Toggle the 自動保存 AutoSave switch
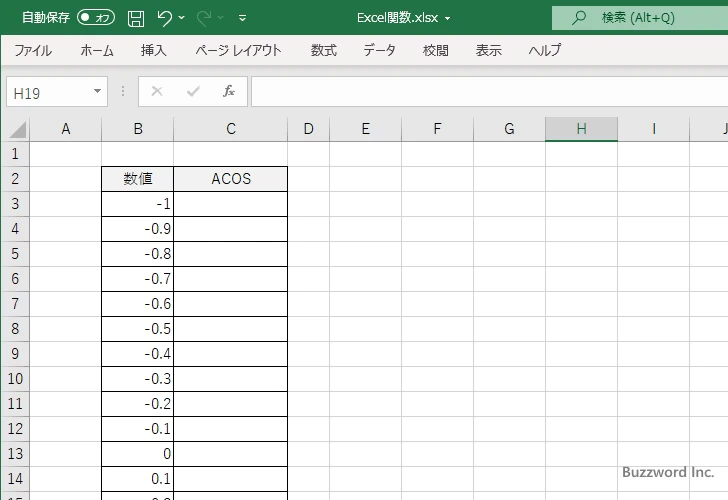Viewport: 728px width, 500px height. click(x=96, y=18)
